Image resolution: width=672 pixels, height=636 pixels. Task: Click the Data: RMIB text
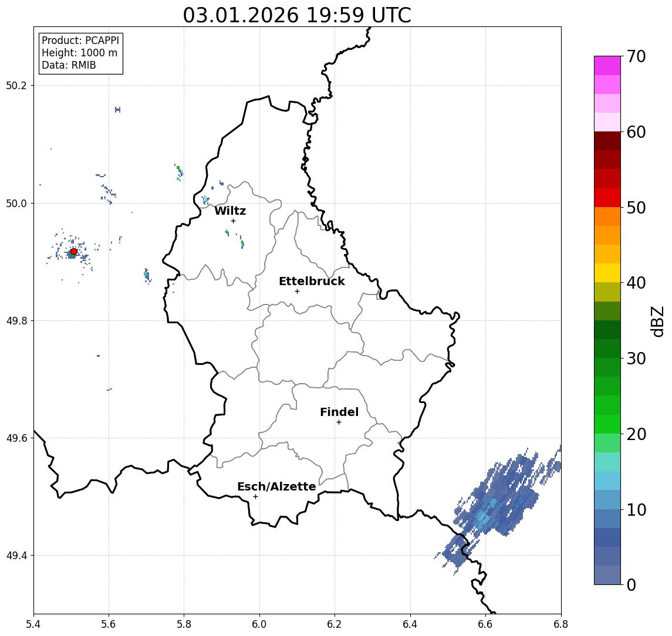(69, 65)
